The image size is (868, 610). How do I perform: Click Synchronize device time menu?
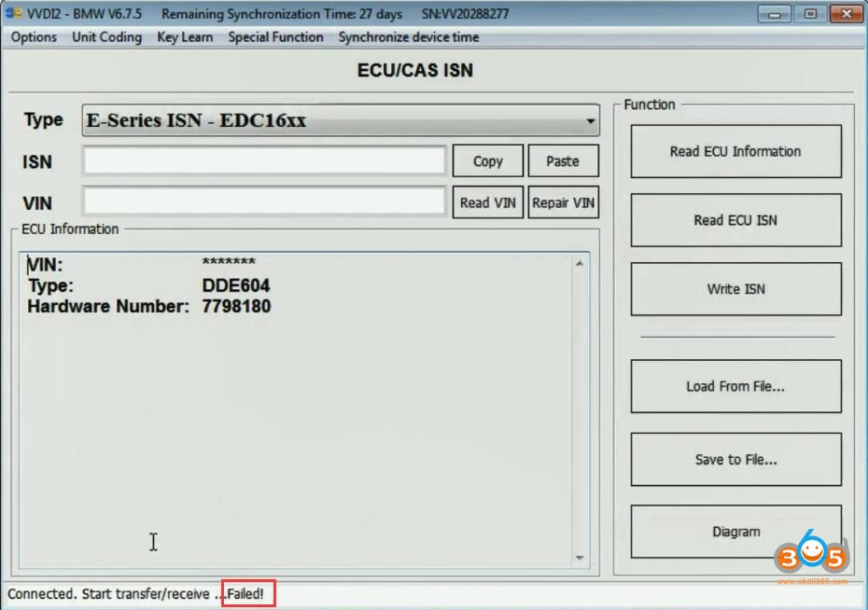pos(409,37)
